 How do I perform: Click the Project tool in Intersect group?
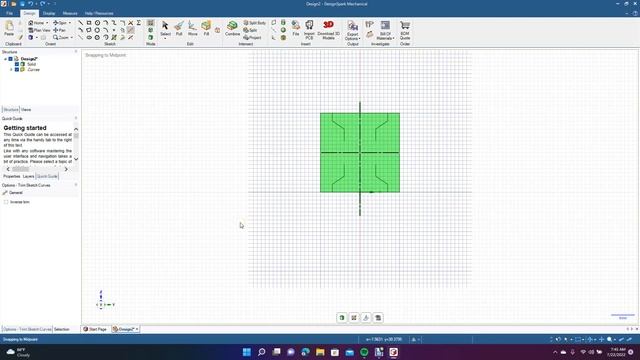[252, 38]
